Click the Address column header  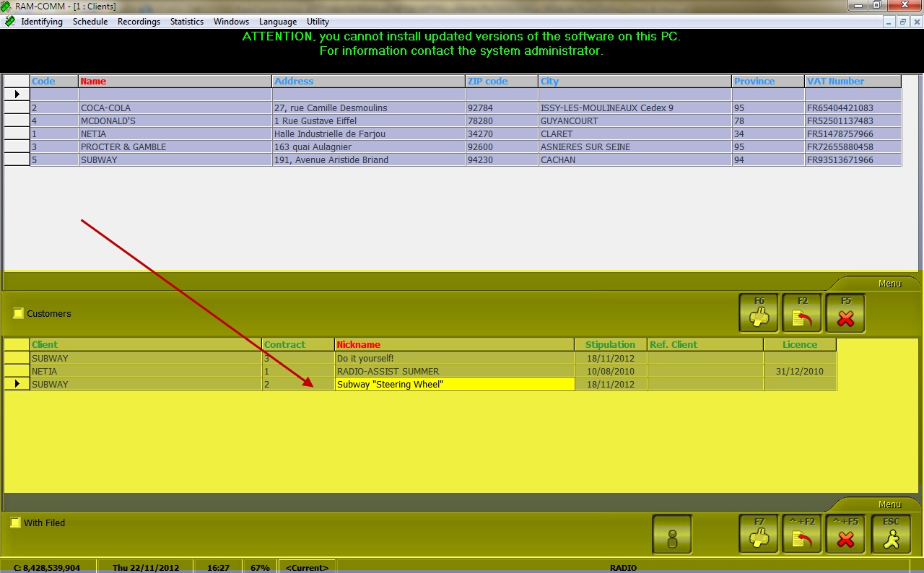(369, 82)
